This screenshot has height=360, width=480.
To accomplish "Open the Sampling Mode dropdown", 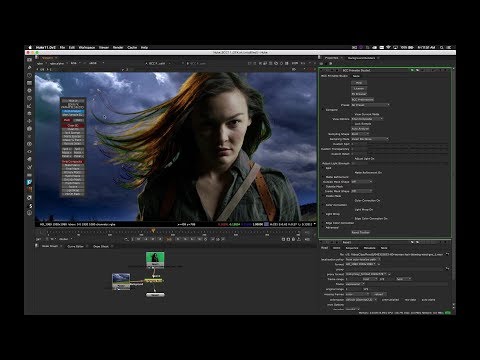I will 370,139.
